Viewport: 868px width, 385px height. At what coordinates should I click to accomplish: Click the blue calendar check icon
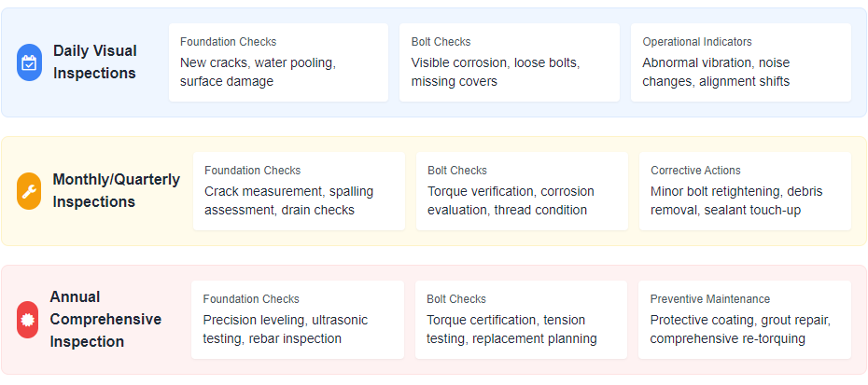[29, 62]
